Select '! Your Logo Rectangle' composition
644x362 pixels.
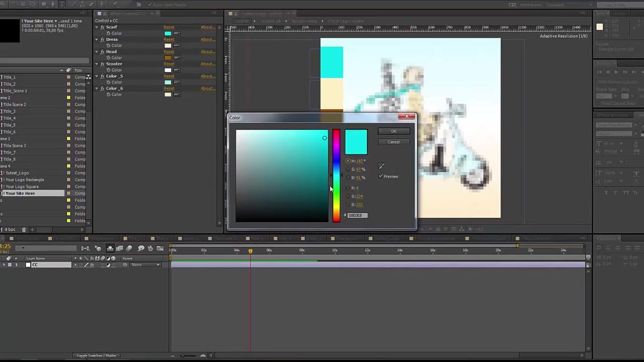click(24, 179)
